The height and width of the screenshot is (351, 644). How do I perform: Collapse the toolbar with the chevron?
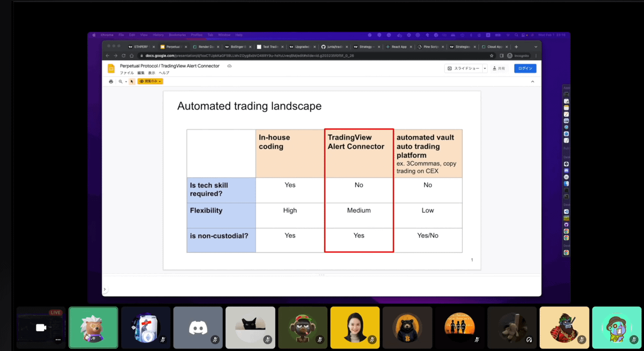[x=532, y=82]
